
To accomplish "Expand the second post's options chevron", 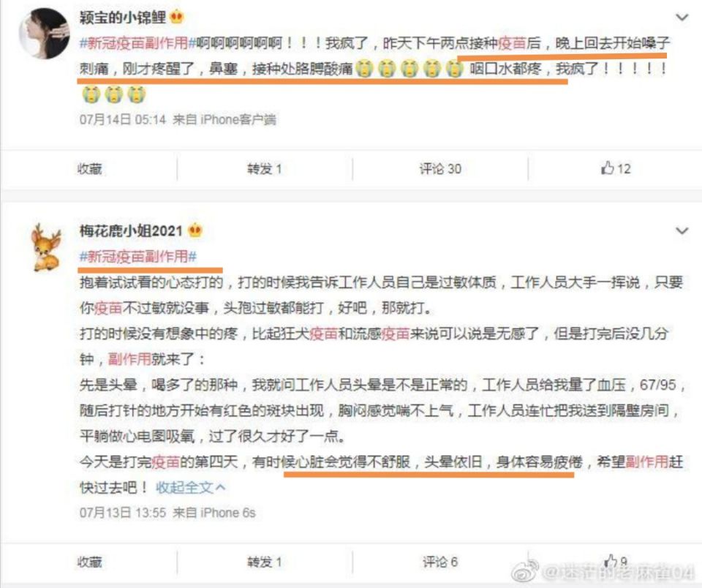I will 682,231.
